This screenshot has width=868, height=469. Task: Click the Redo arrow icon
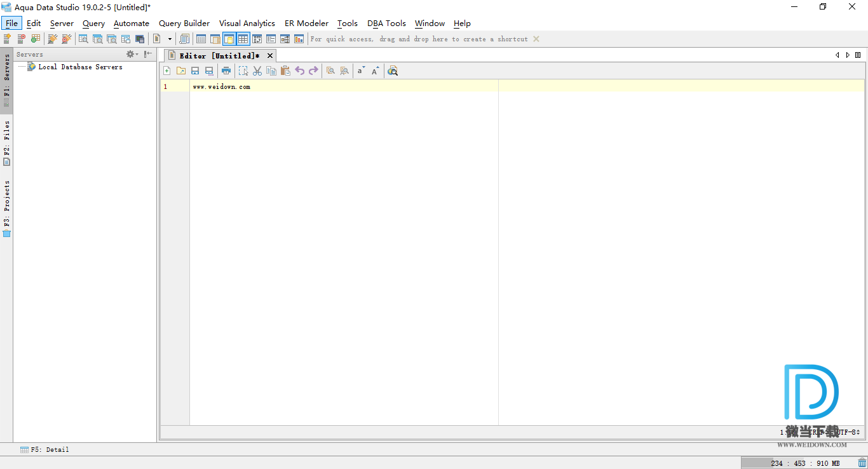click(x=313, y=71)
